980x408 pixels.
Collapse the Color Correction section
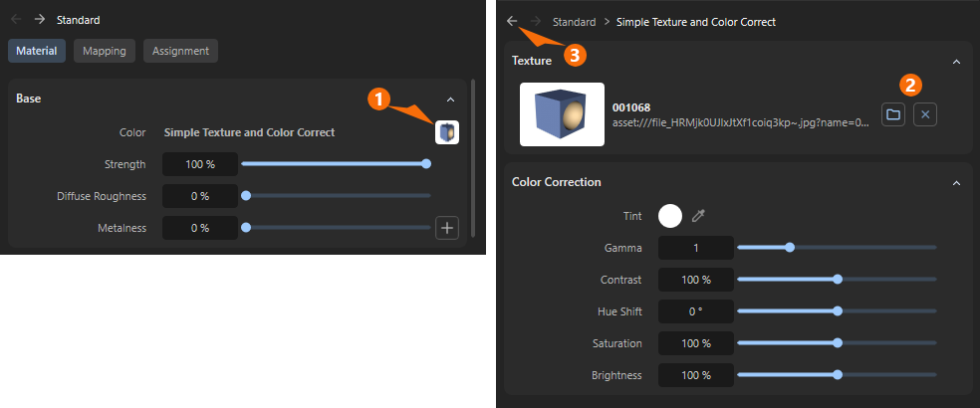tap(956, 182)
